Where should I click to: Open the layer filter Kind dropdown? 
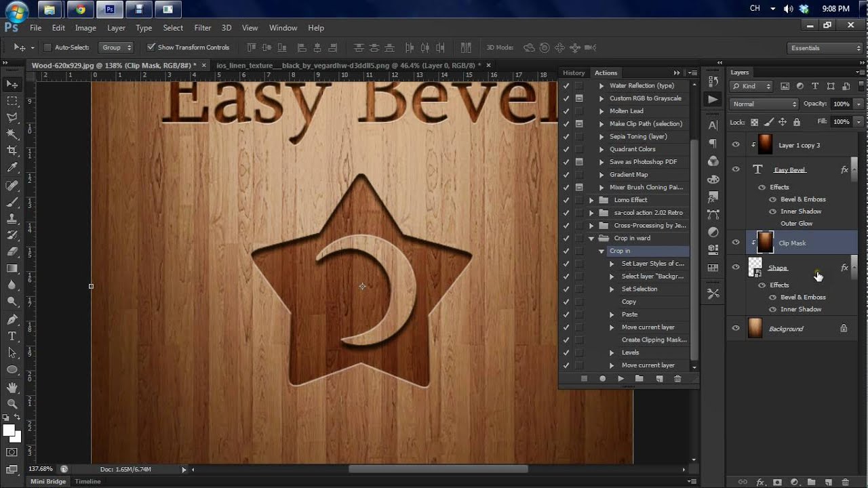point(751,86)
